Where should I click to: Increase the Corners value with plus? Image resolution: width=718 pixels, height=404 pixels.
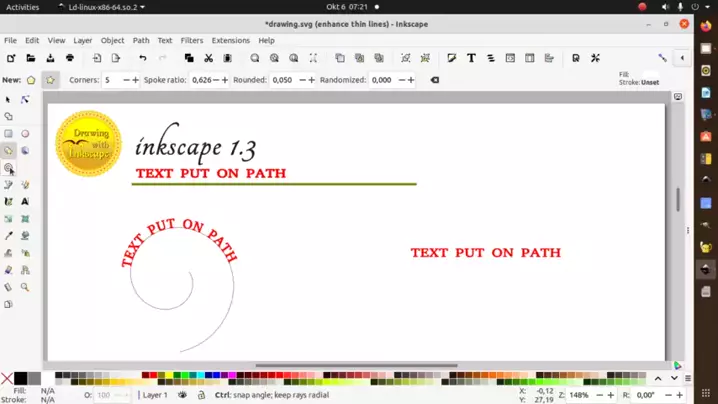[x=135, y=80]
